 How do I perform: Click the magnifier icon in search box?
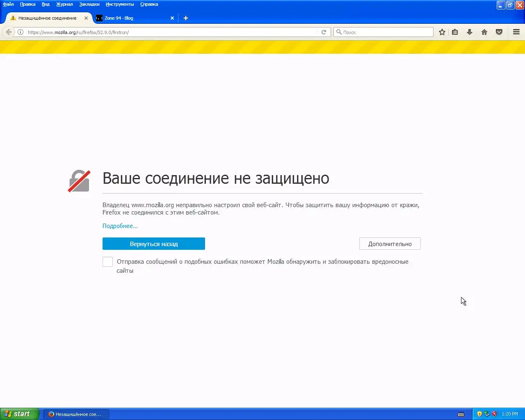pyautogui.click(x=339, y=32)
